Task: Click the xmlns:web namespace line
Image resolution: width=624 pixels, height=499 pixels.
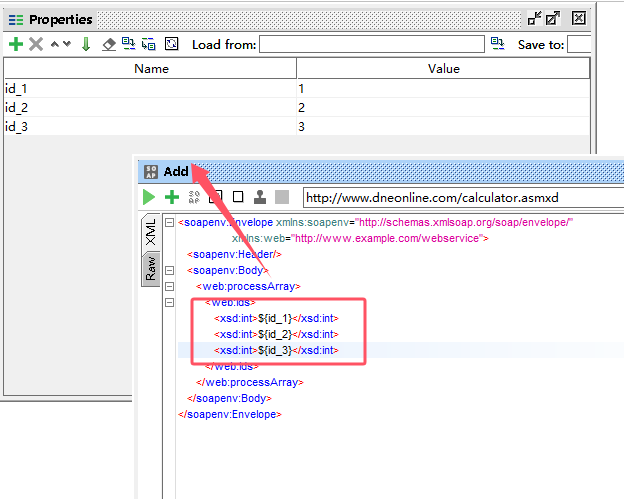Action: pos(360,238)
